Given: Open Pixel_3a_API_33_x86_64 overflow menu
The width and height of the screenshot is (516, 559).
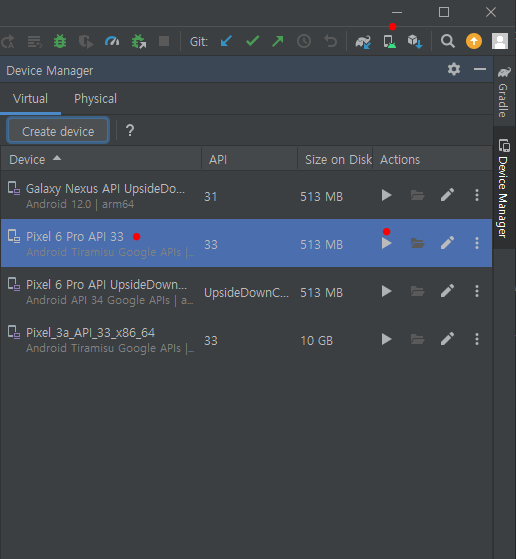Looking at the screenshot, I should click(477, 339).
